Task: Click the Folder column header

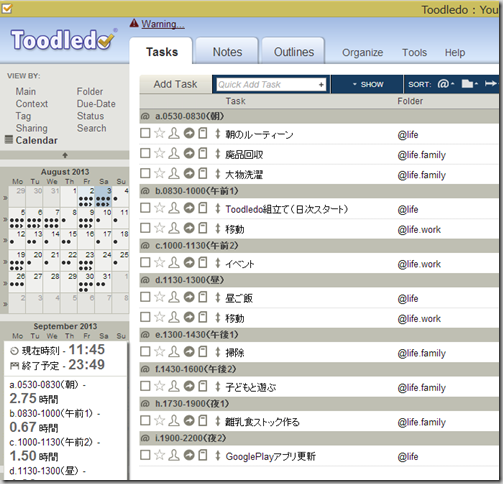Action: point(410,101)
